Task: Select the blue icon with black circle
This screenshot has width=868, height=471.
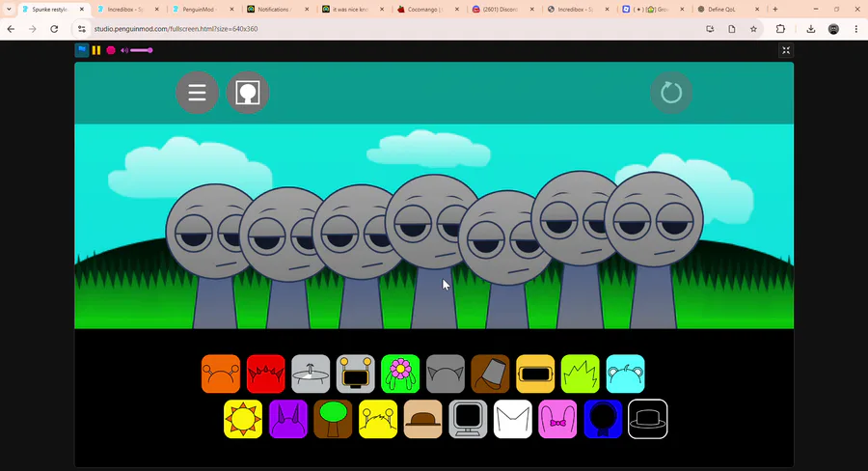Action: coord(603,419)
